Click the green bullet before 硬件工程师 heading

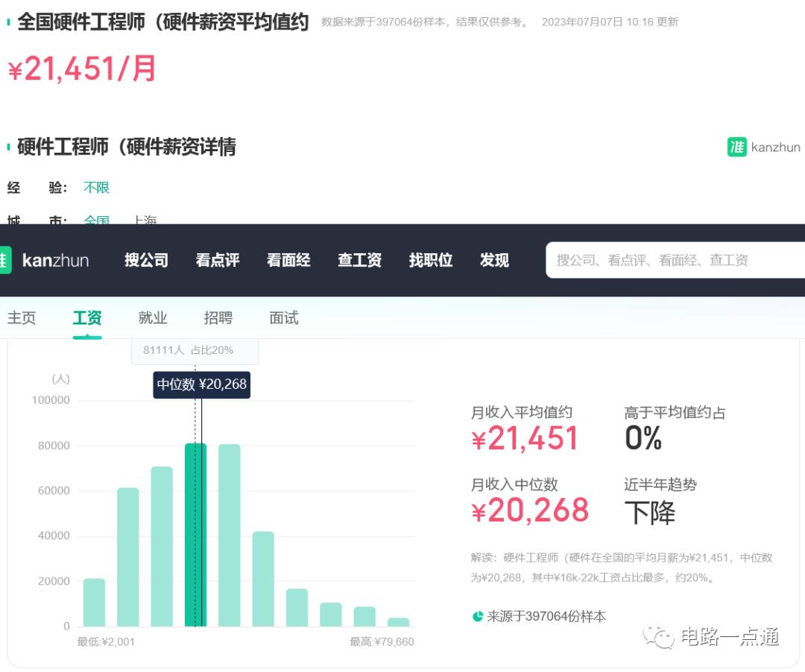pyautogui.click(x=9, y=146)
